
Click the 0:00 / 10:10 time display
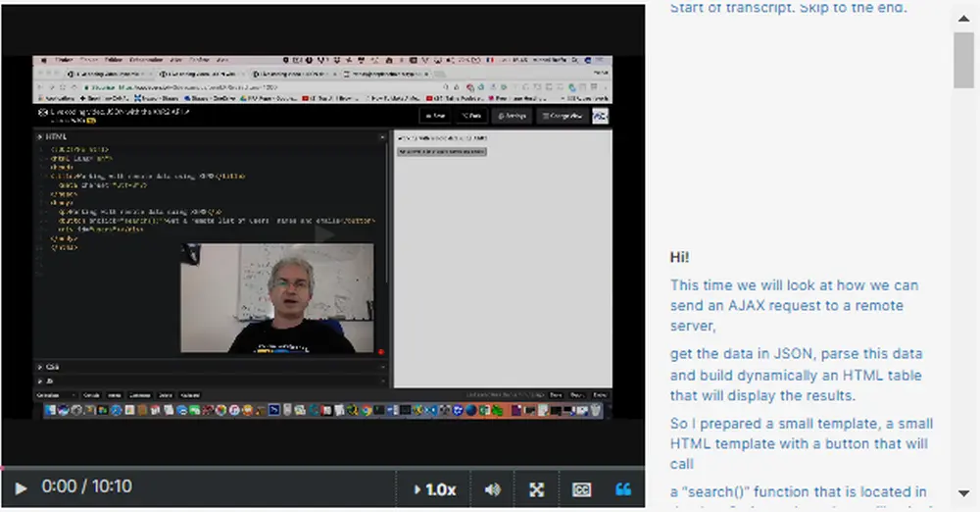(x=87, y=486)
